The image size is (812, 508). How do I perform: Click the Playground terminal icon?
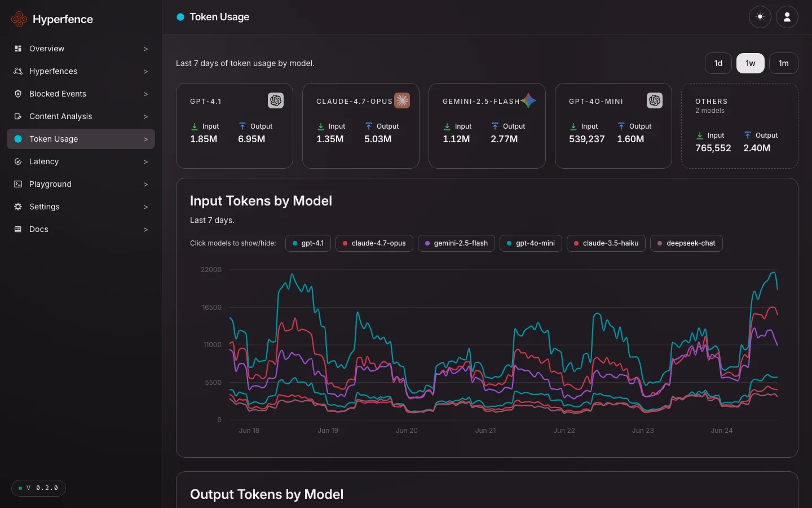(x=18, y=184)
